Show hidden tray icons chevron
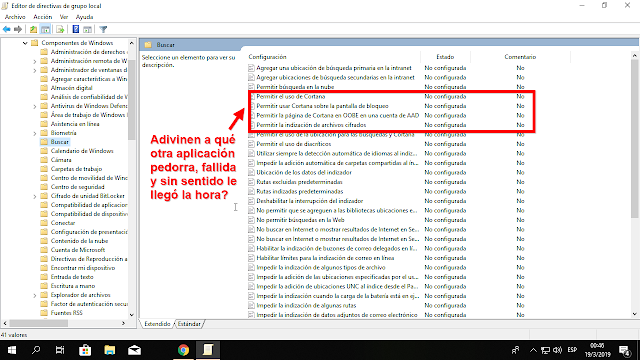The width and height of the screenshot is (640, 360). pyautogui.click(x=533, y=350)
